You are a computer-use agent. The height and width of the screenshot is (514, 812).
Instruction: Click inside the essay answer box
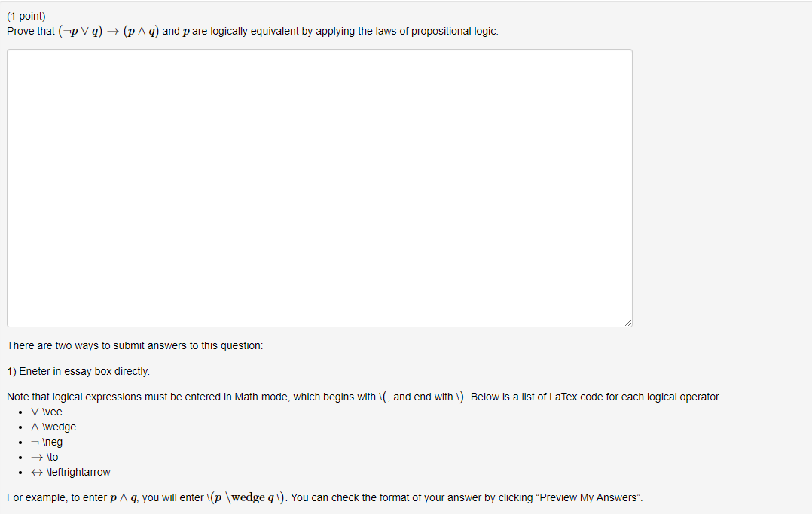coord(319,187)
